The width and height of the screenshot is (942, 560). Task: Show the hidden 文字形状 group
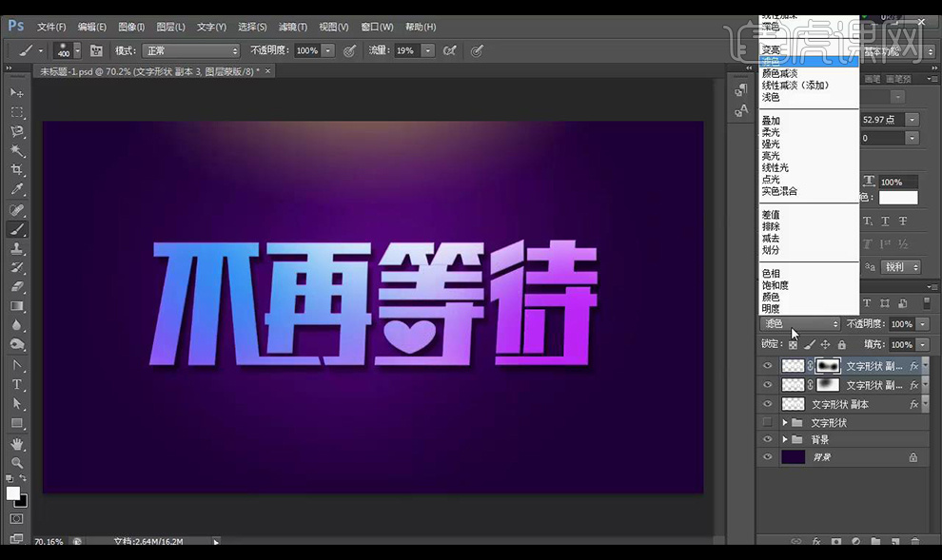(767, 422)
